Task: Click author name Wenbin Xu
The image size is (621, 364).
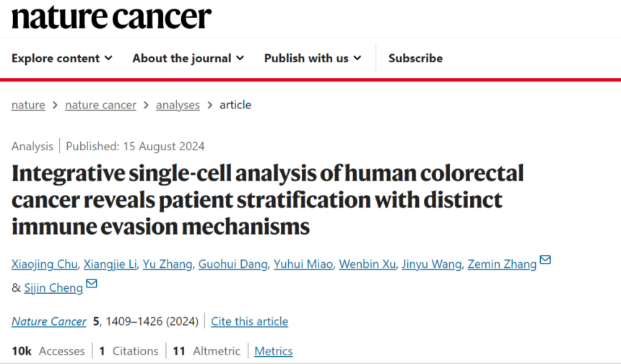Action: tap(369, 264)
